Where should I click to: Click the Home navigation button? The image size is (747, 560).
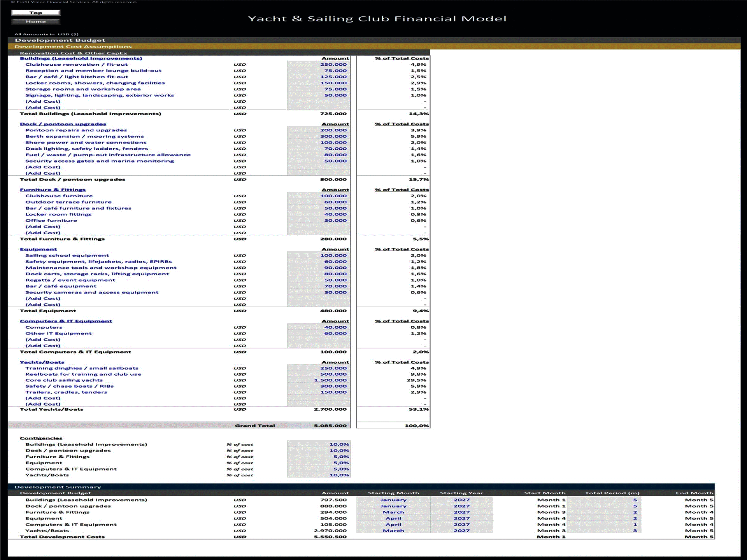pos(36,21)
